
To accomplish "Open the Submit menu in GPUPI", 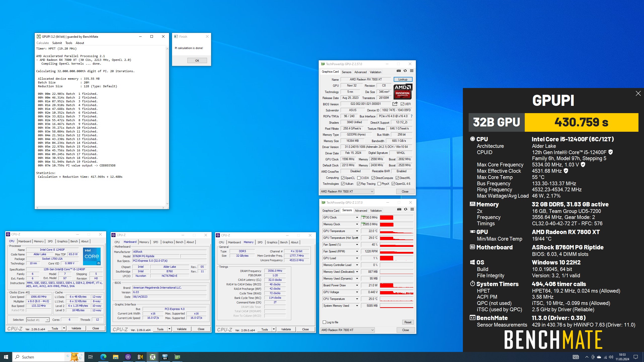I will (57, 43).
